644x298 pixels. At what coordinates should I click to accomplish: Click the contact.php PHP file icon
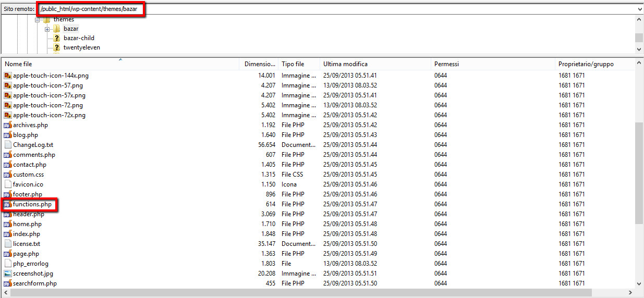click(x=7, y=165)
